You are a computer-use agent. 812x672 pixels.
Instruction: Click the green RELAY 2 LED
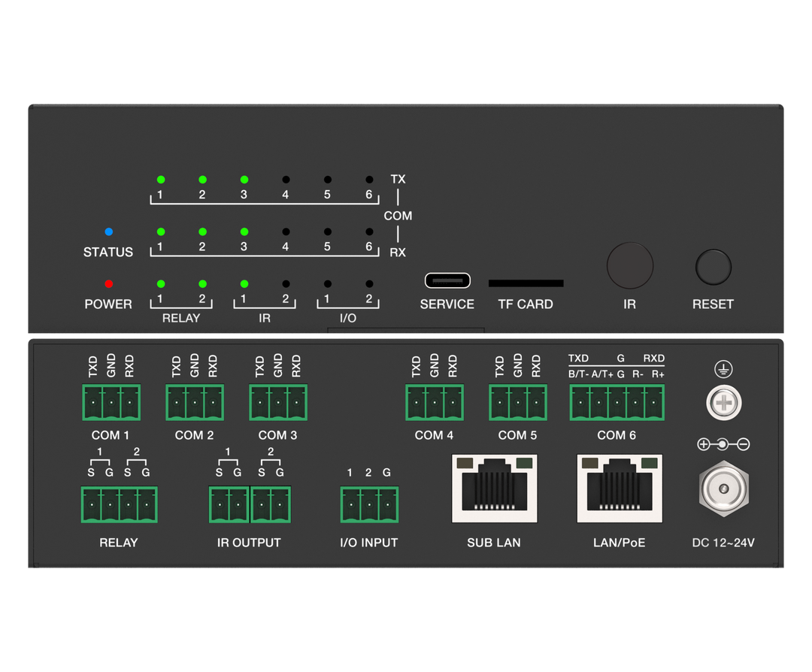point(202,283)
